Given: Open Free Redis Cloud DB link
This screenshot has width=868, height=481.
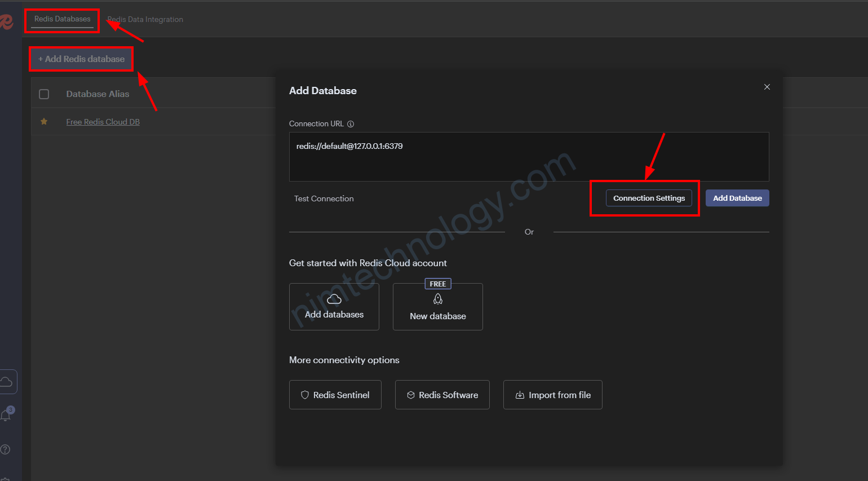Looking at the screenshot, I should click(103, 122).
